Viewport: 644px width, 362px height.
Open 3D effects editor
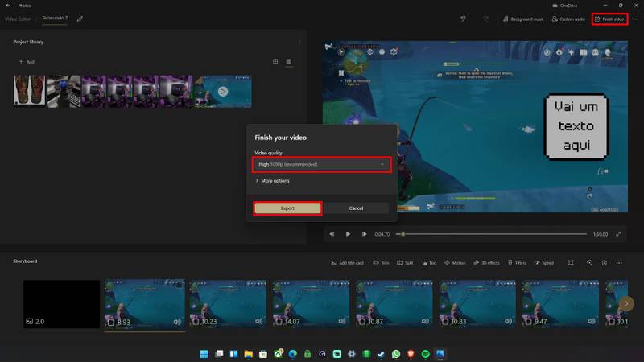click(486, 263)
